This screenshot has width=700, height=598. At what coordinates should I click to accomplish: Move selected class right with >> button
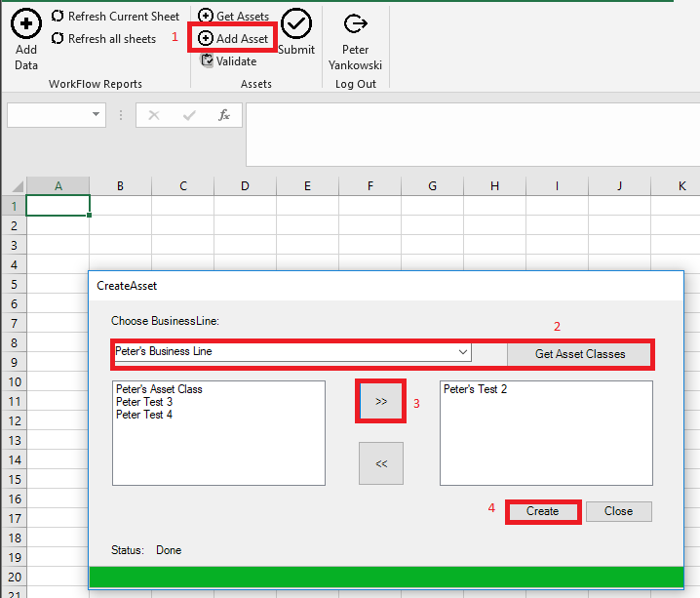(381, 401)
